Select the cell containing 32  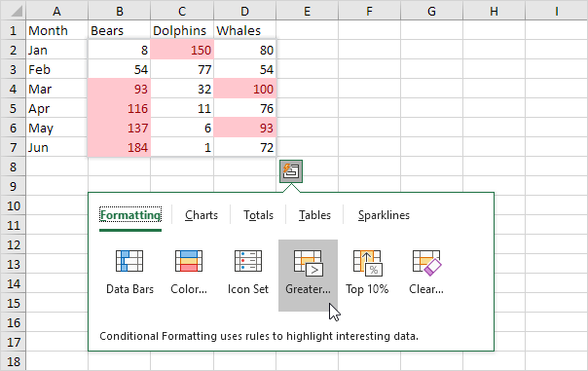click(x=182, y=89)
